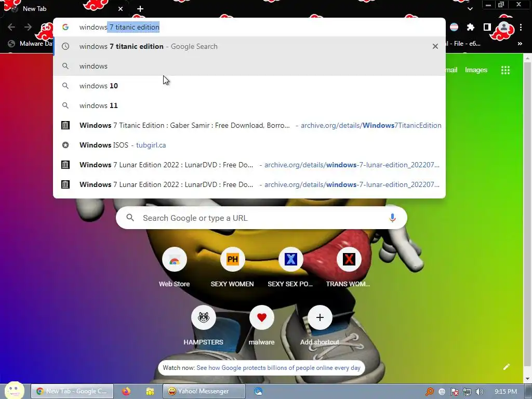Launch Firefox from the taskbar
532x399 pixels.
point(126,391)
